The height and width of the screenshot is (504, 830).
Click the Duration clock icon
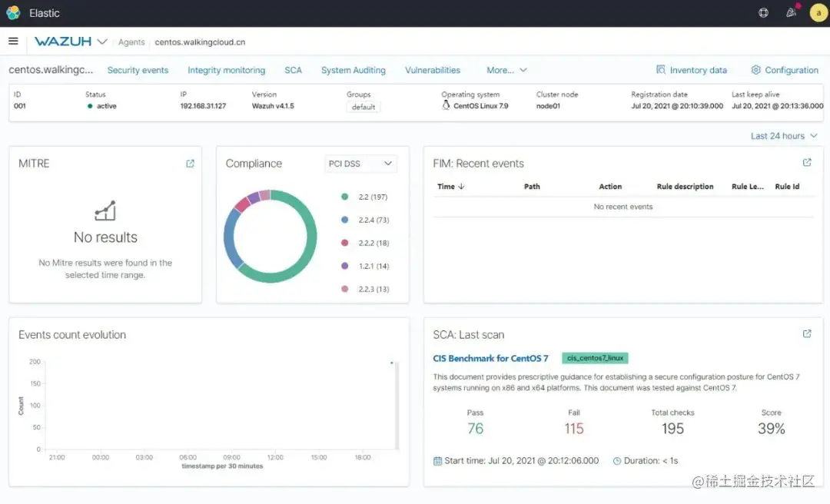(617, 461)
